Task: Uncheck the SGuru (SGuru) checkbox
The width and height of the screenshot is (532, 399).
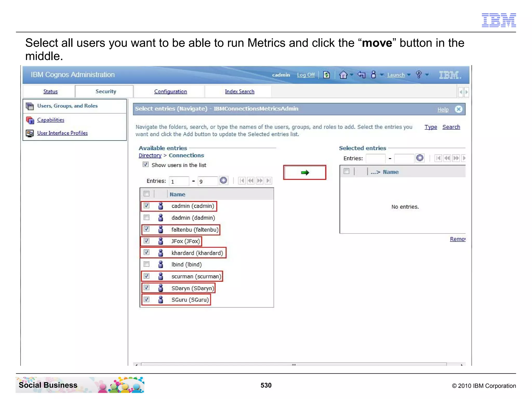Action: pos(147,299)
